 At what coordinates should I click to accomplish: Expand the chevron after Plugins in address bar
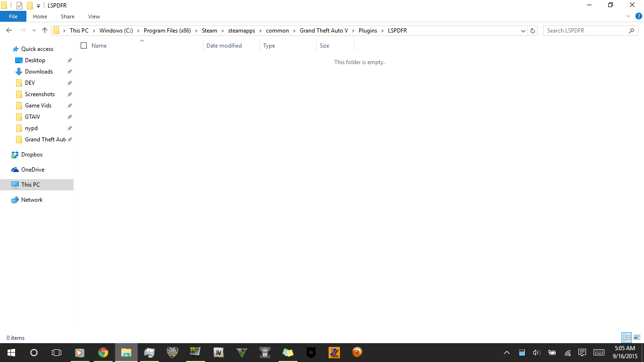click(383, 31)
